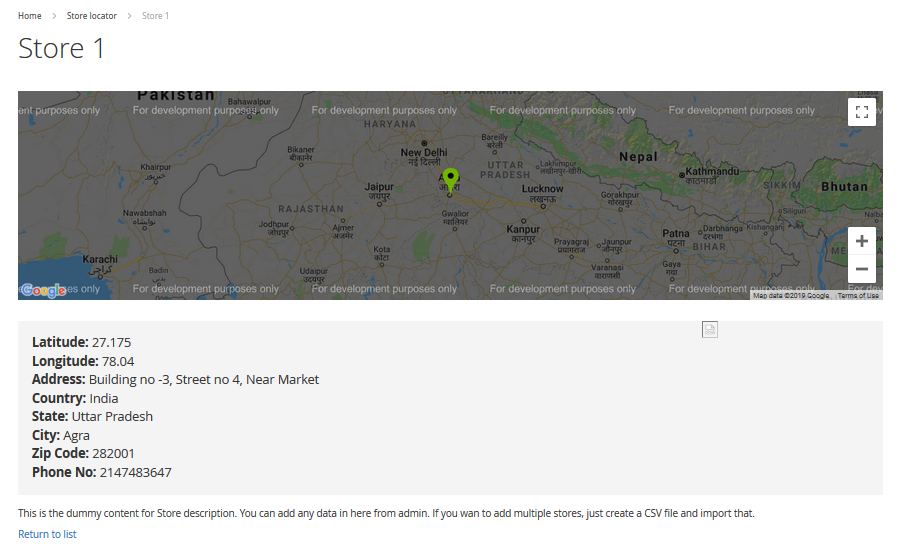
Task: Click New Delhi label on map
Action: (424, 153)
